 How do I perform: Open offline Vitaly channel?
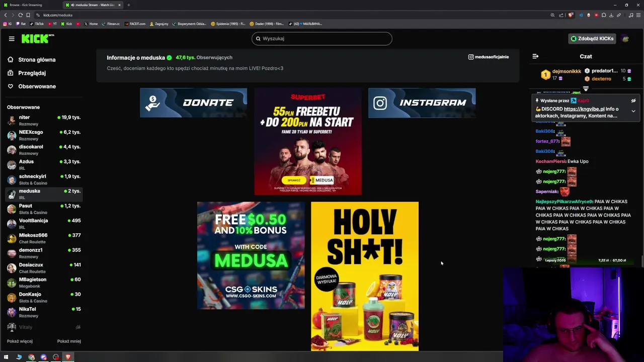pos(44,327)
